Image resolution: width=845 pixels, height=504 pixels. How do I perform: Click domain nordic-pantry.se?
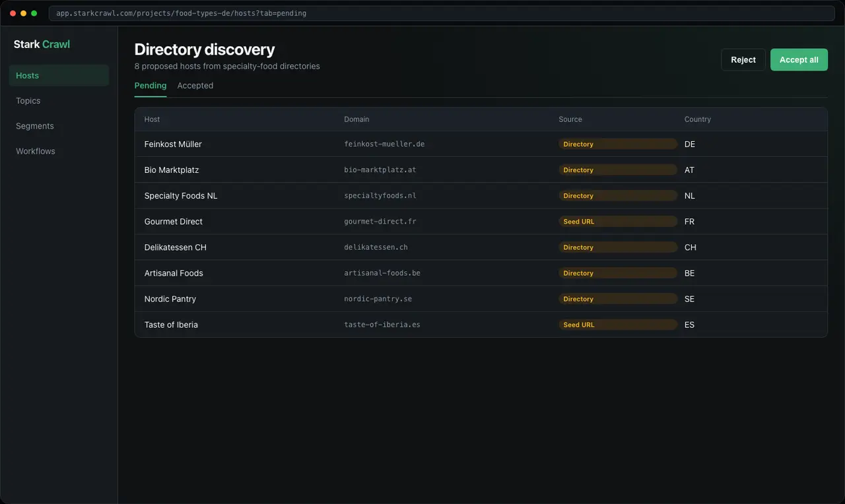click(x=378, y=298)
